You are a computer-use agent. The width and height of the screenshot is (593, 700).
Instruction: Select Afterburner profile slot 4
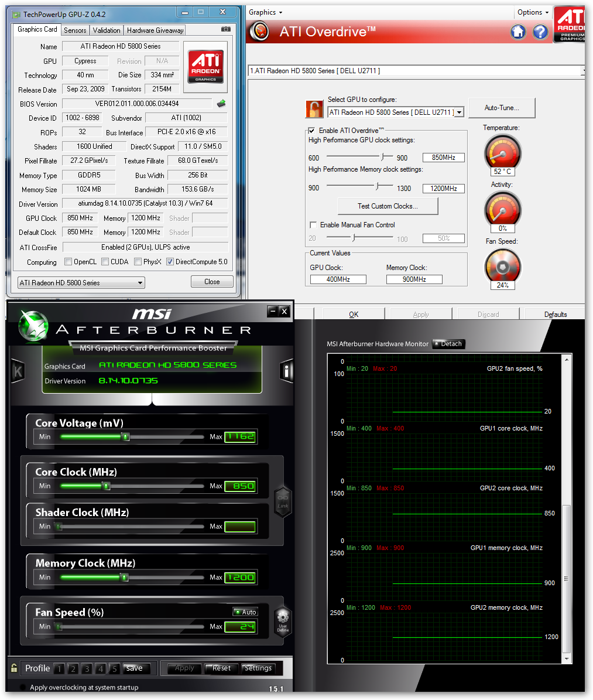[x=101, y=669]
